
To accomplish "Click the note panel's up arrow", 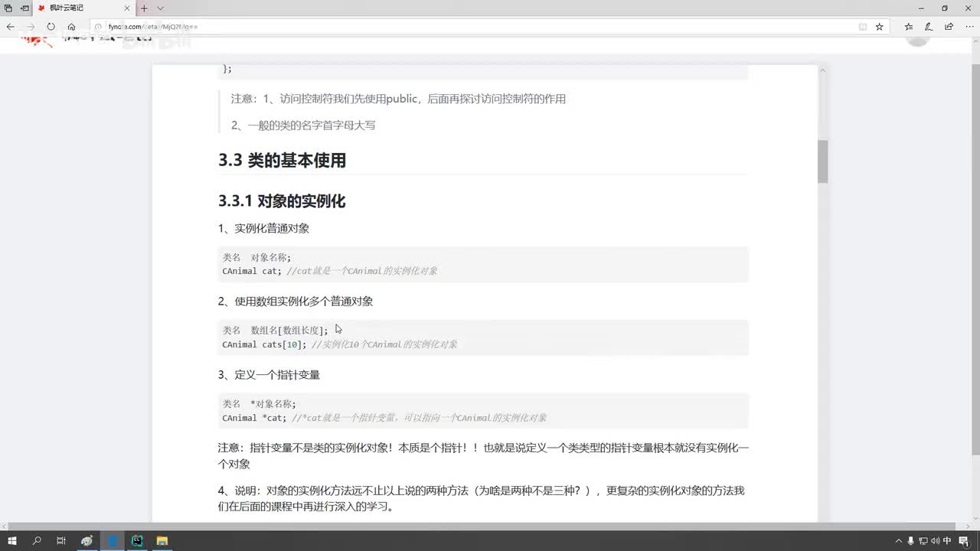I will [823, 70].
